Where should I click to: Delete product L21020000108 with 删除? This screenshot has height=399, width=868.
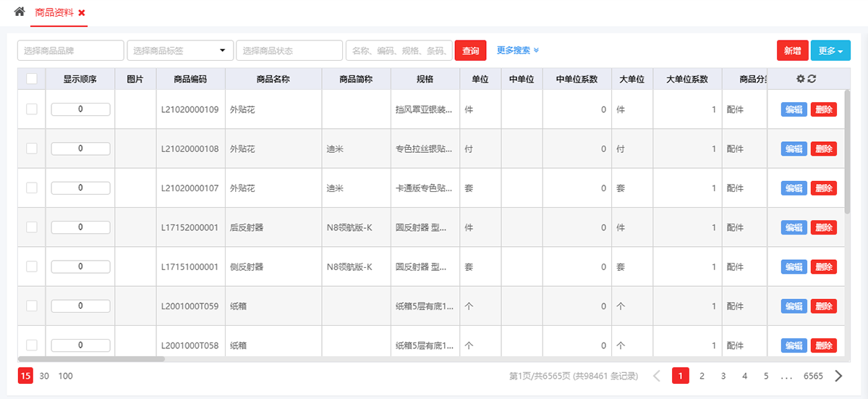click(x=824, y=149)
